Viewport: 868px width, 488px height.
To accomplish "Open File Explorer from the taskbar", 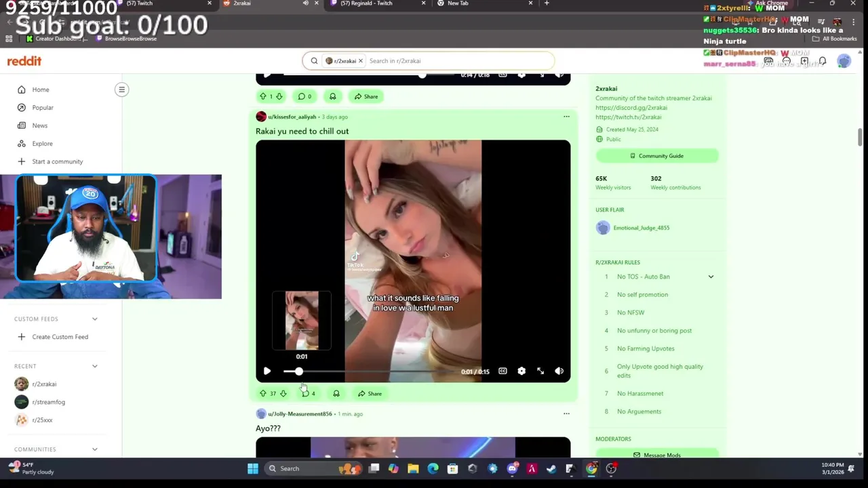I will [x=413, y=468].
